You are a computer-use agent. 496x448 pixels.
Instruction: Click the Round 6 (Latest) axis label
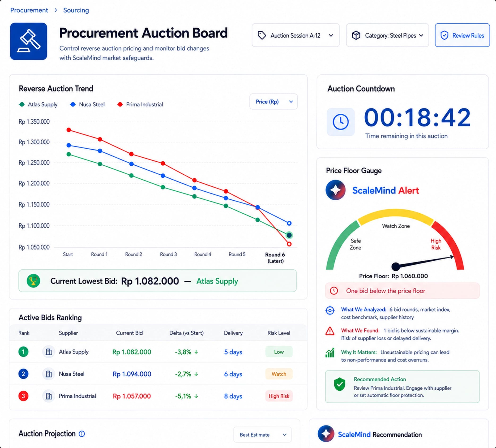[x=275, y=258]
